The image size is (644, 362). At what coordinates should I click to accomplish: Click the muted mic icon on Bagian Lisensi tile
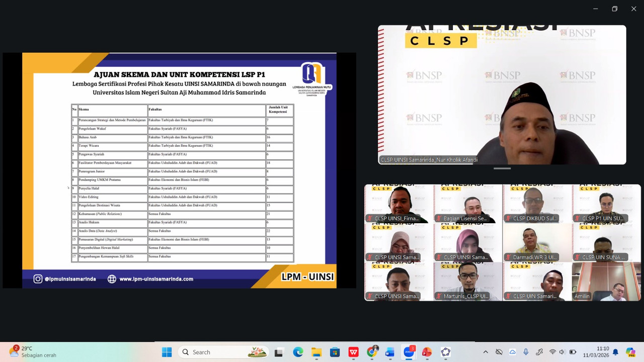(439, 218)
